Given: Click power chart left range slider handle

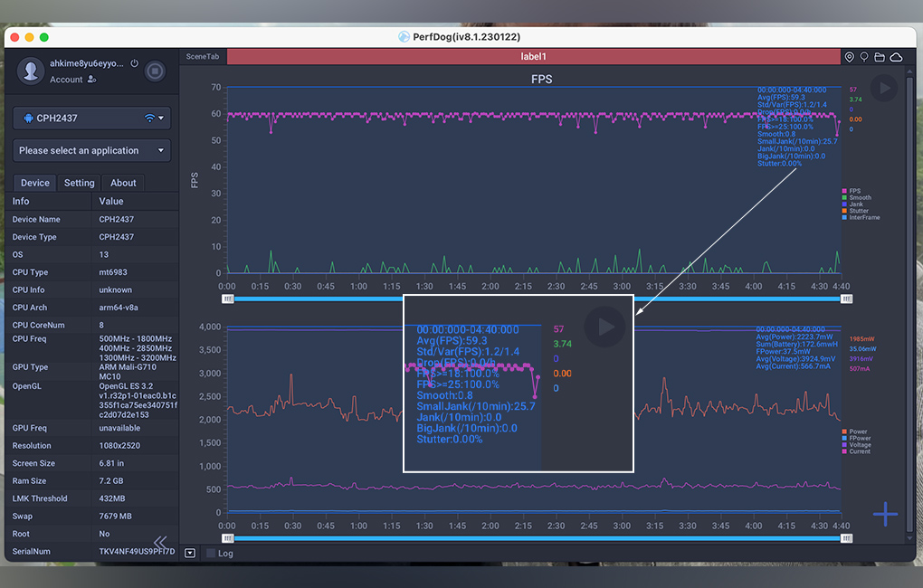Looking at the screenshot, I should pos(228,538).
